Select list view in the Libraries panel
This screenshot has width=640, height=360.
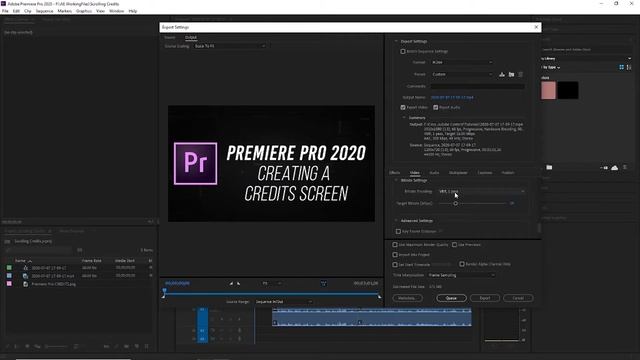click(629, 67)
